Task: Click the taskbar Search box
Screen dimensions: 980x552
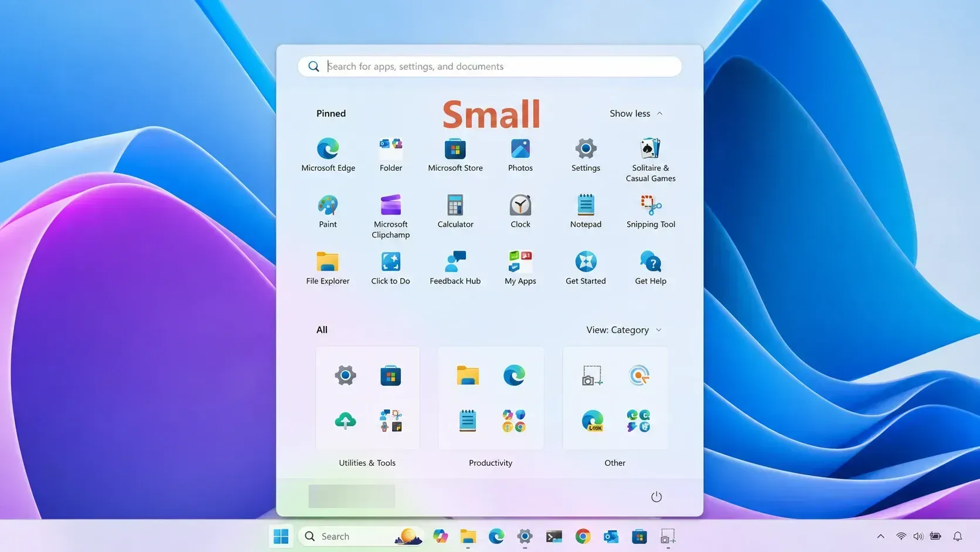Action: point(361,536)
